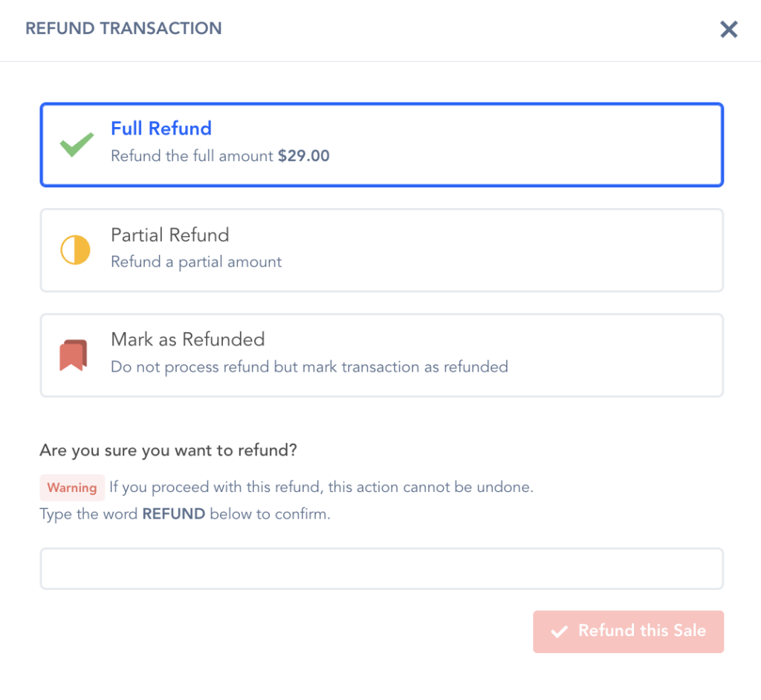Click the REFUND confirmation text field
761x700 pixels.
pos(381,569)
